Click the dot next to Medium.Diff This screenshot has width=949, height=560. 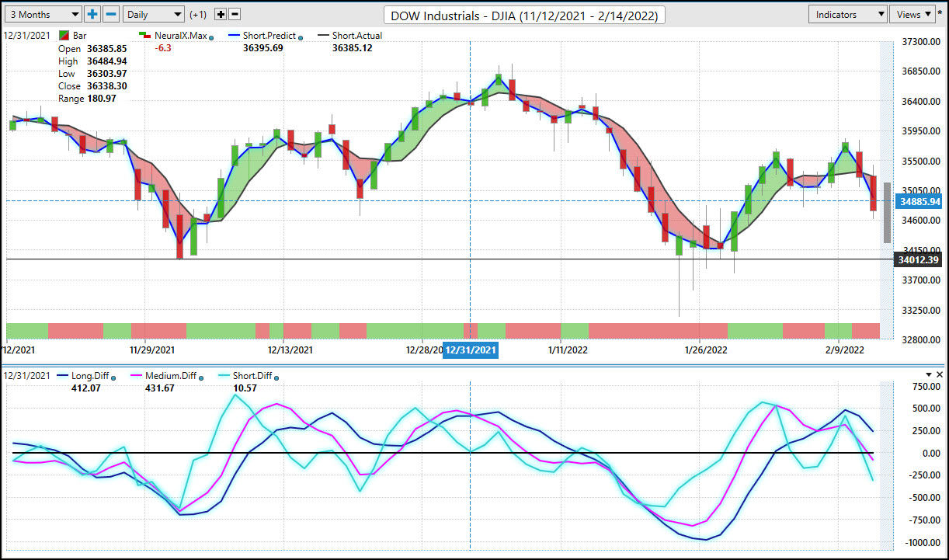pyautogui.click(x=201, y=377)
